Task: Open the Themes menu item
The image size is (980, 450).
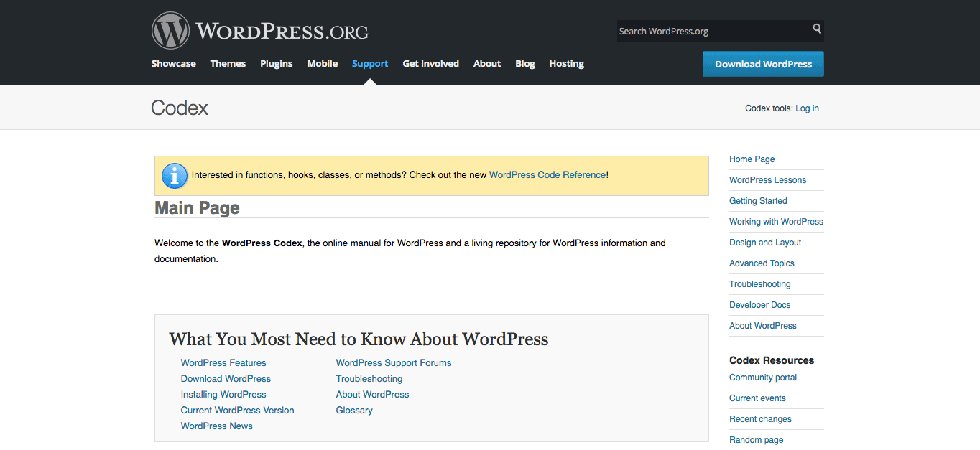Action: [228, 63]
